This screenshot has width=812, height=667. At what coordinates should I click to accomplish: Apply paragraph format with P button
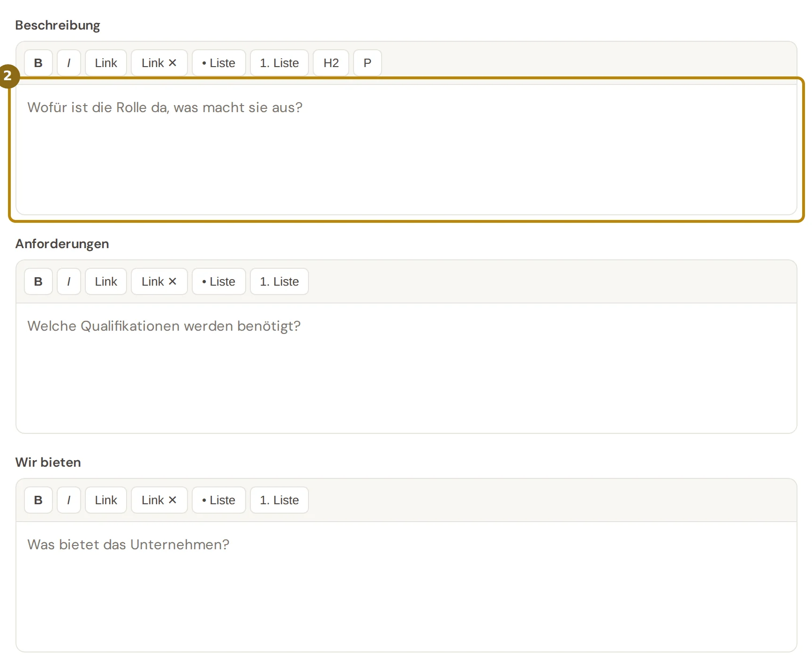(368, 63)
